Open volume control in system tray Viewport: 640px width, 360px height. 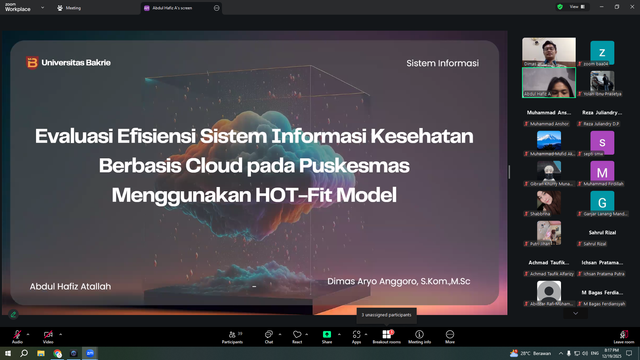[585, 353]
